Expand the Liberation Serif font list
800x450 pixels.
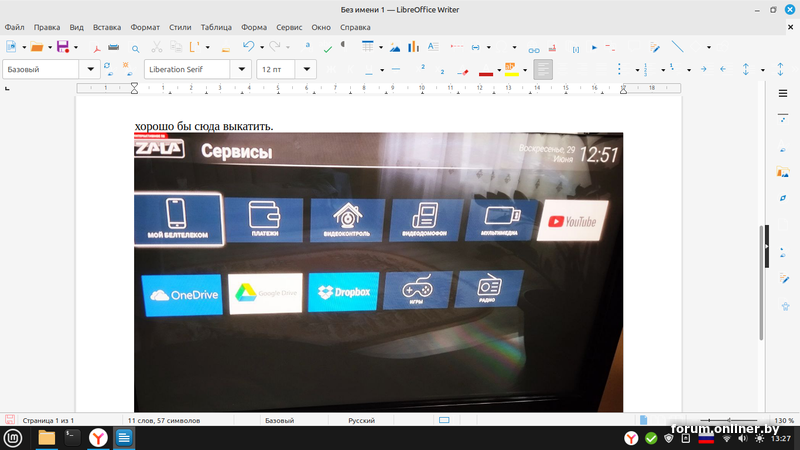tap(241, 70)
